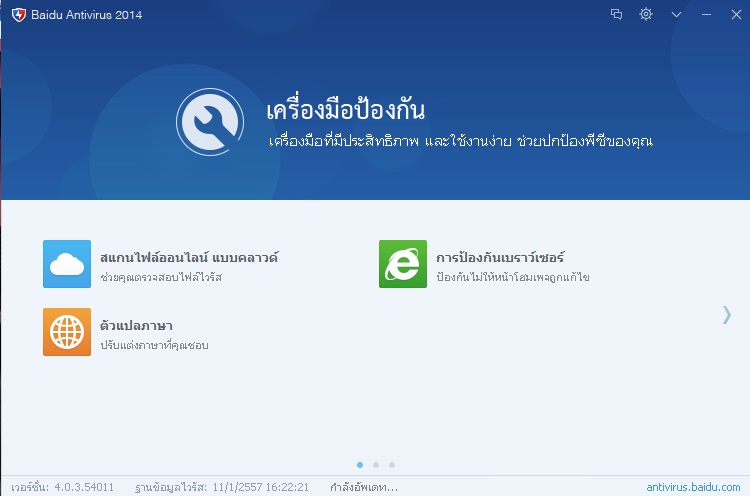The image size is (750, 496).
Task: Click description 'ปรับแต่งภาษาที่คุณชอบ'
Action: pos(154,345)
